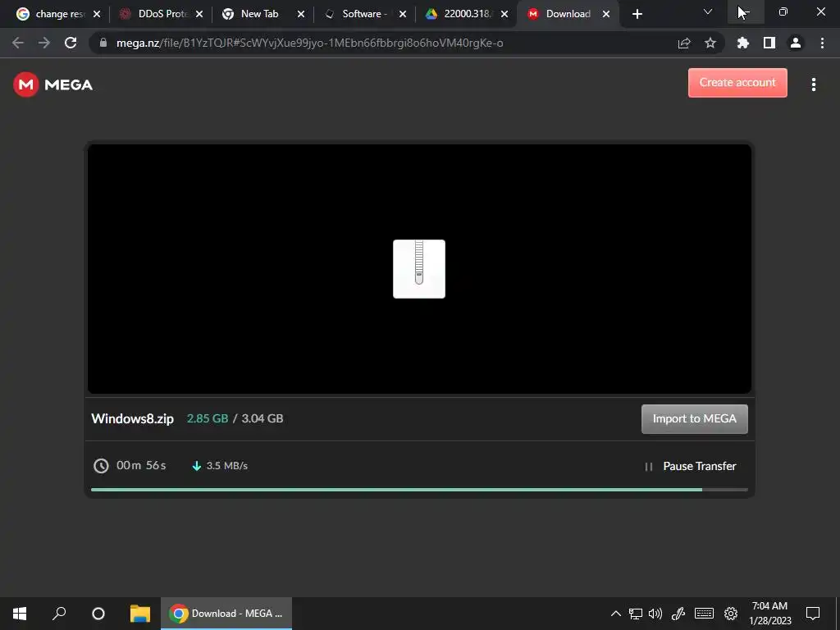The image size is (840, 630).
Task: Click the Chrome Download - MEGA taskbar item
Action: tap(226, 614)
